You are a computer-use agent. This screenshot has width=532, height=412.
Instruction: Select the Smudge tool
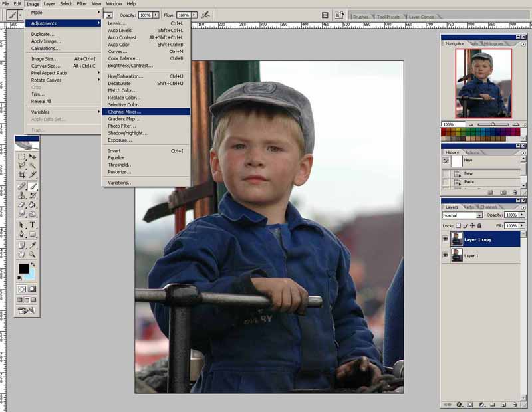[22, 213]
